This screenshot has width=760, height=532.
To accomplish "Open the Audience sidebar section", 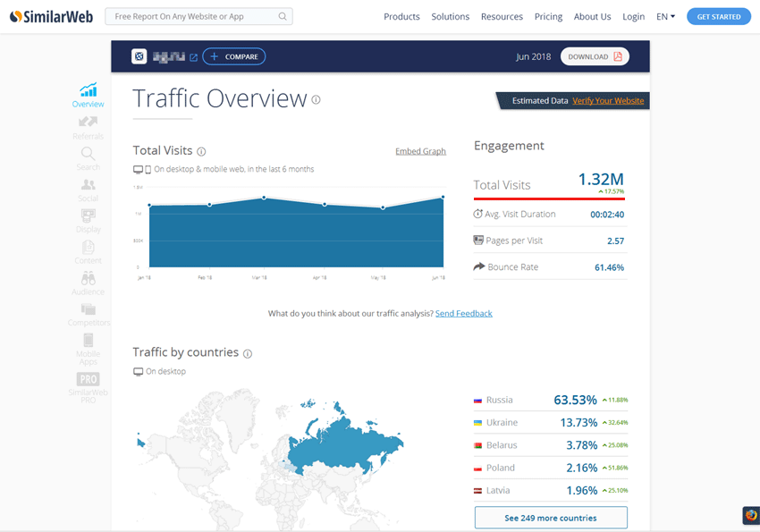I will click(89, 283).
